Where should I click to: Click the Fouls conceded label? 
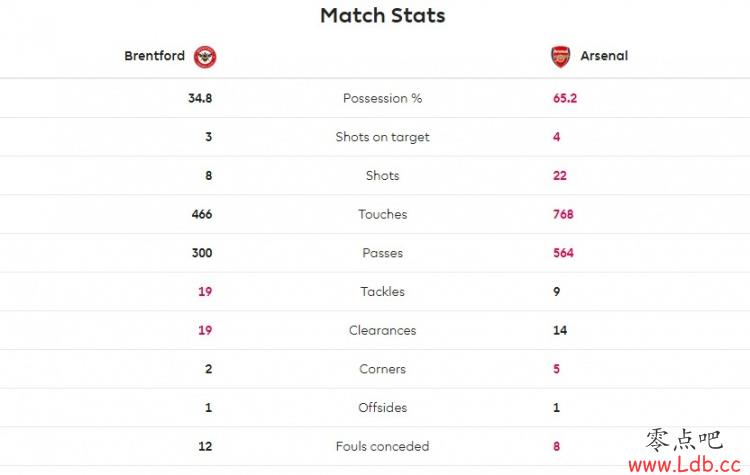[383, 446]
